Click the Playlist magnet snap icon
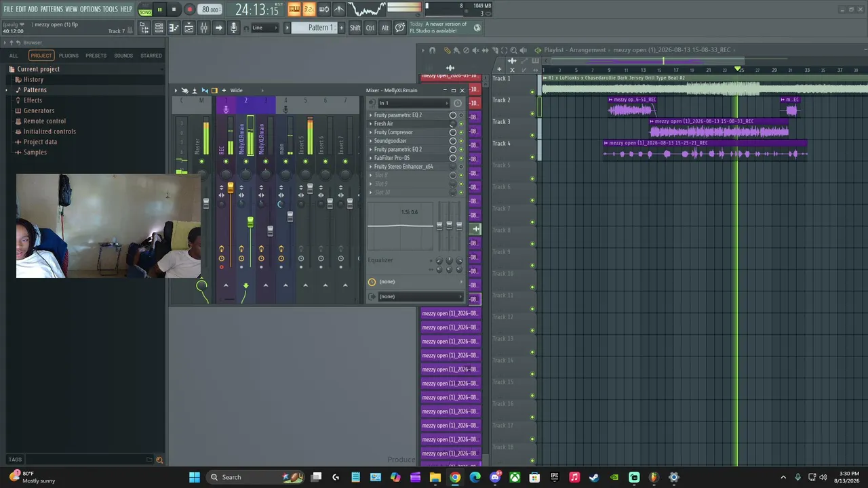The image size is (868, 488). coord(432,50)
